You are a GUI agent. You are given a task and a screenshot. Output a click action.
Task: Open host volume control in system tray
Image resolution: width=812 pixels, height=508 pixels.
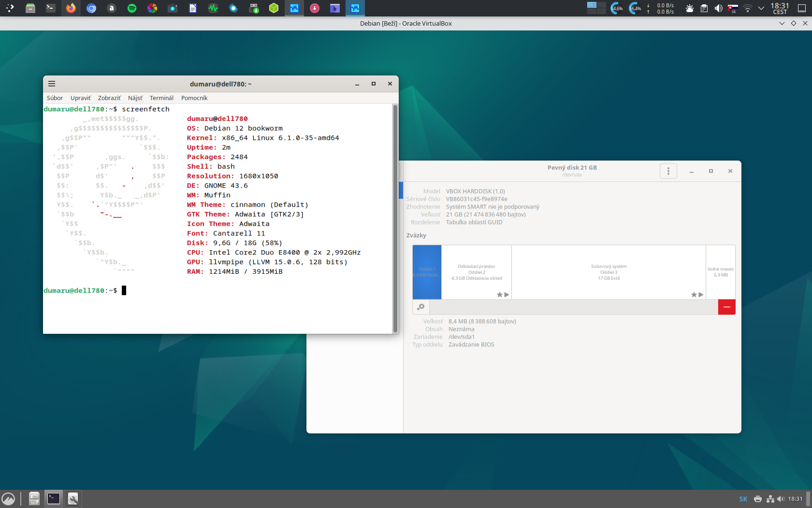(x=719, y=8)
